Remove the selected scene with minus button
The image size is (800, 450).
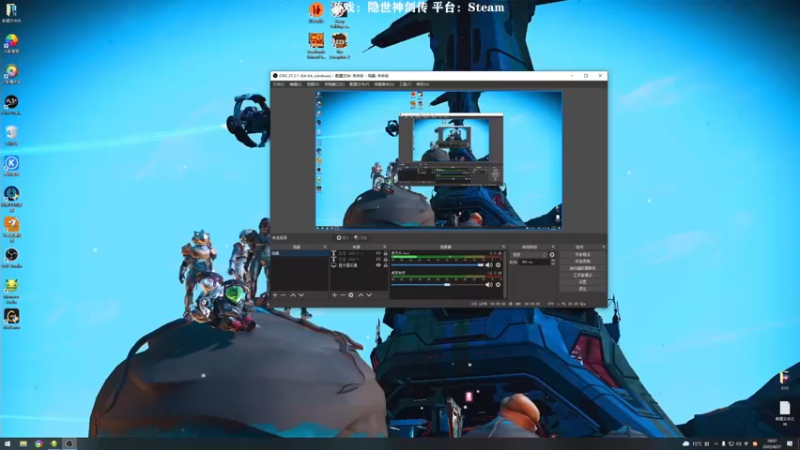[283, 295]
